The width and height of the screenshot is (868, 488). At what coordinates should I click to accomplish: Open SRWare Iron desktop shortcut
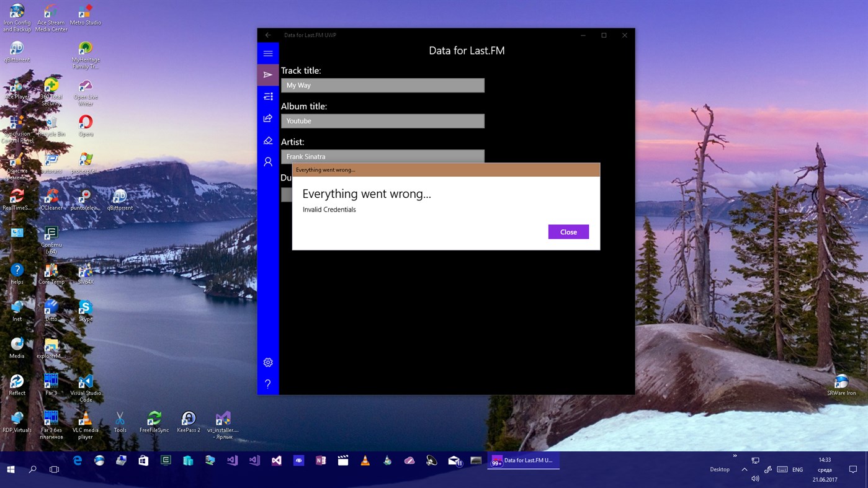coord(841,385)
